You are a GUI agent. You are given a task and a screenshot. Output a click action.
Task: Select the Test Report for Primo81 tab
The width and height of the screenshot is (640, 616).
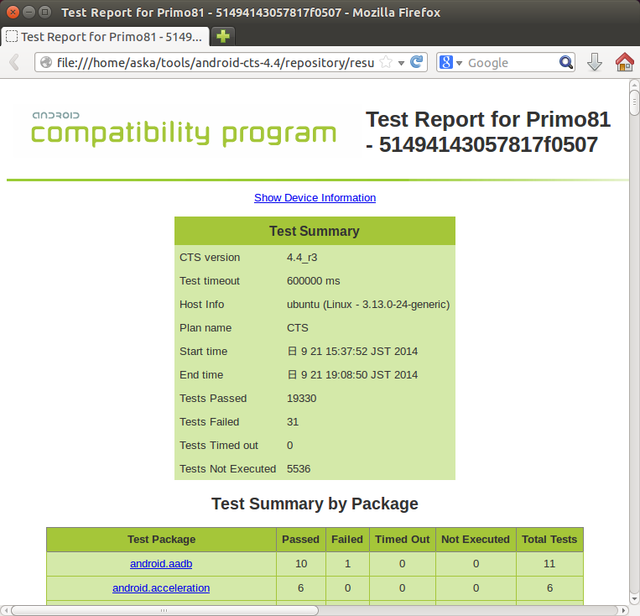106,37
